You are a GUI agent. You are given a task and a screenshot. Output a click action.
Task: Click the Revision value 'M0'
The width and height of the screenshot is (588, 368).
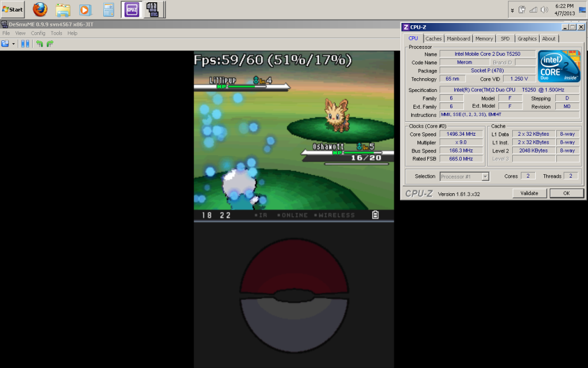coord(567,106)
